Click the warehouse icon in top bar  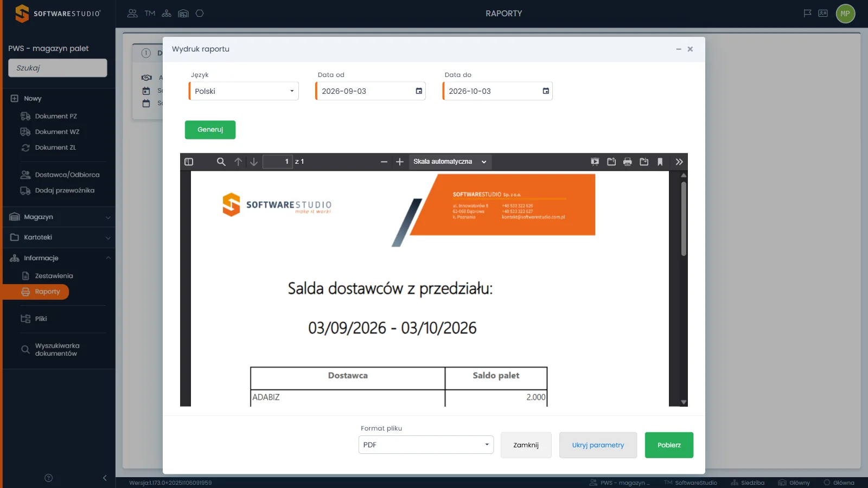183,14
